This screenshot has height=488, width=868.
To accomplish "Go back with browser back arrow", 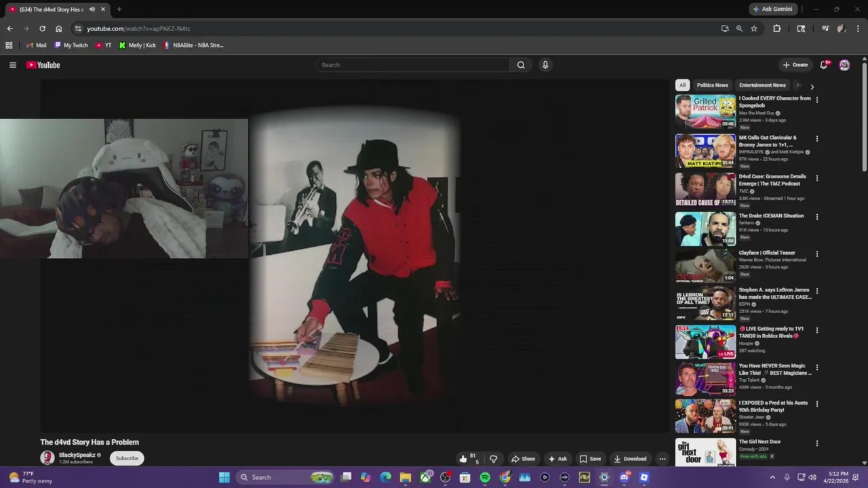I will click(9, 28).
